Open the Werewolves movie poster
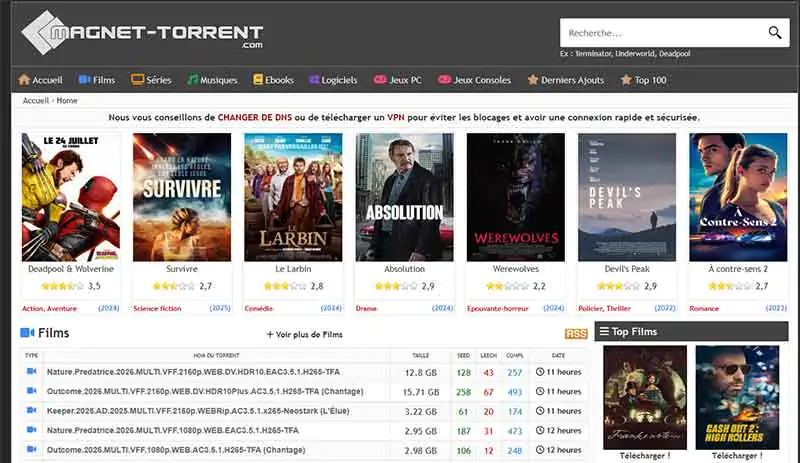 (515, 197)
